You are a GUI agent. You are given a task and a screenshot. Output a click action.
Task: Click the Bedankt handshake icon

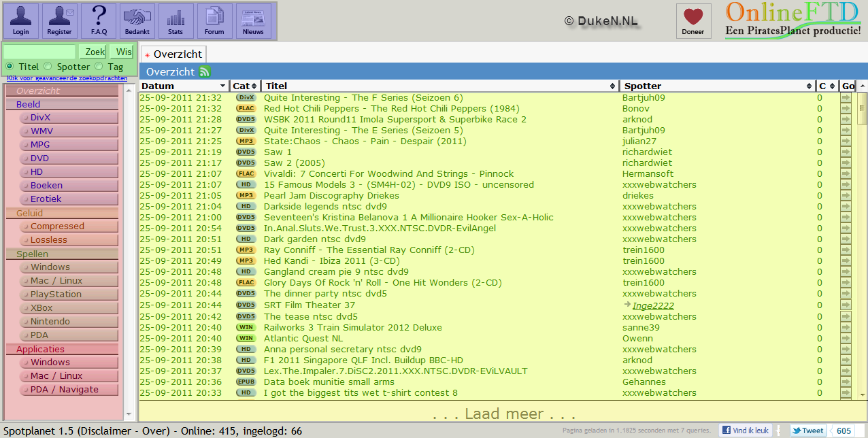coord(137,21)
